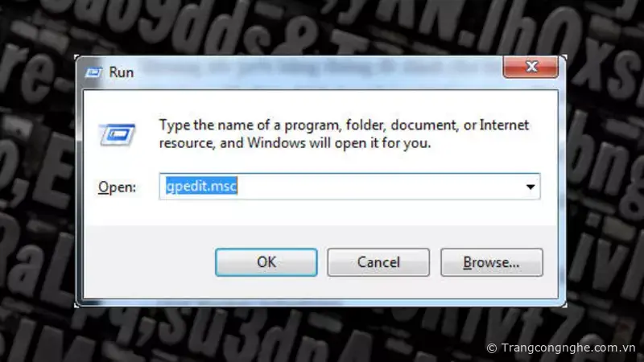Click empty space inside the Open field

click(378, 187)
